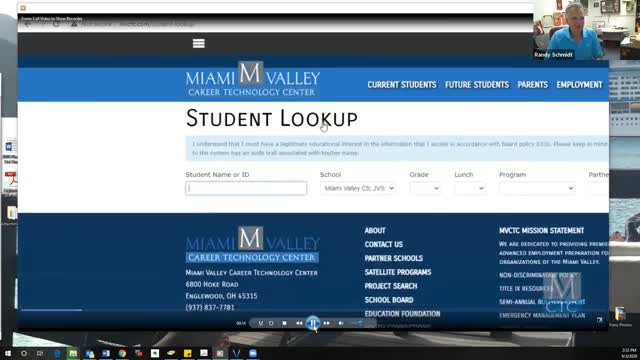Viewport: 640px width, 360px height.
Task: Open the Current Students menu
Action: click(402, 85)
